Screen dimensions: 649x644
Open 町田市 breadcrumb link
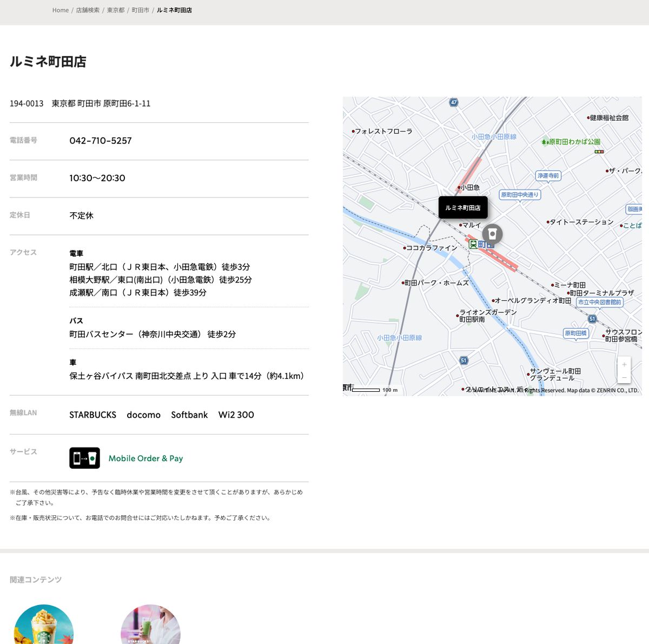coord(141,10)
